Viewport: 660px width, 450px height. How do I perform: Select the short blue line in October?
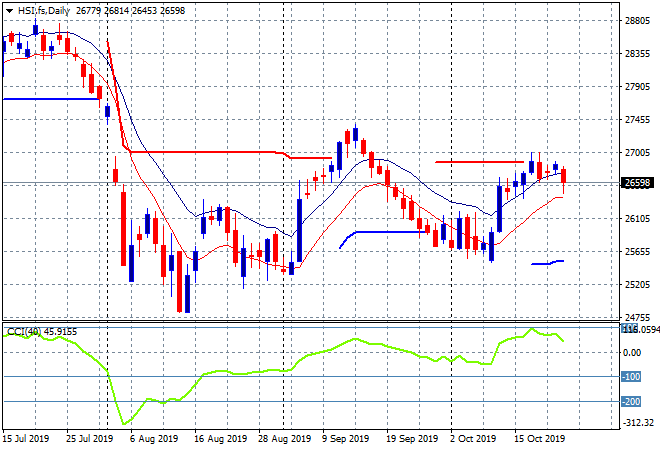pyautogui.click(x=547, y=263)
